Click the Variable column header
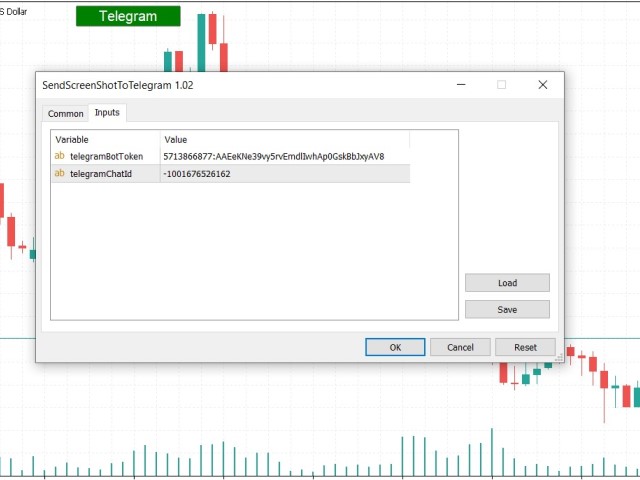This screenshot has width=640, height=480. click(x=106, y=139)
